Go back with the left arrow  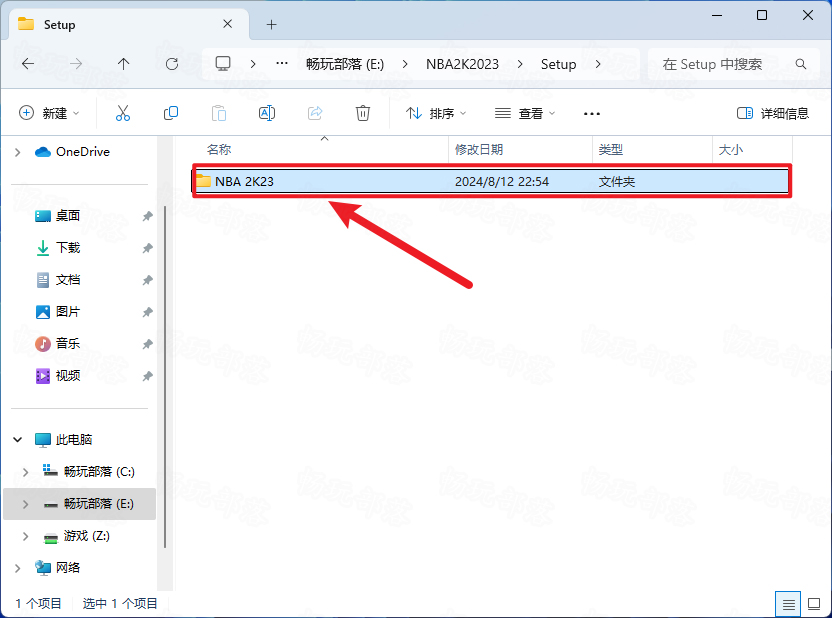28,64
